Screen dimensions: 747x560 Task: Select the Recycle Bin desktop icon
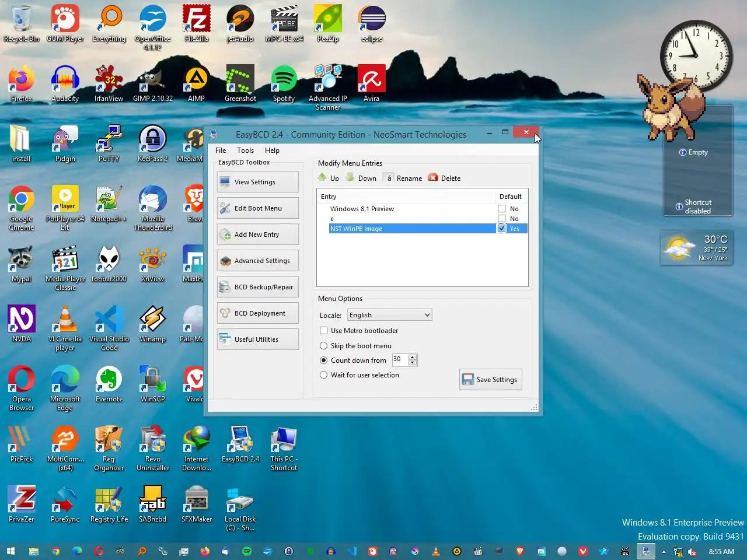22,24
